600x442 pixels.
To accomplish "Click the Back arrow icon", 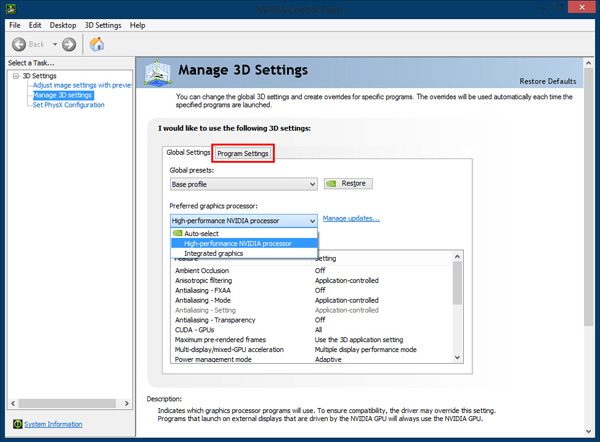I will click(21, 44).
